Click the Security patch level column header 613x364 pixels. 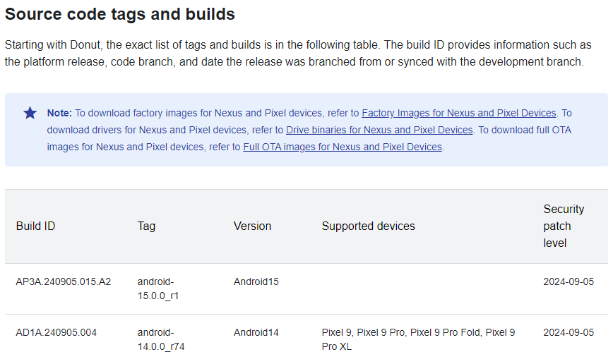coord(564,226)
